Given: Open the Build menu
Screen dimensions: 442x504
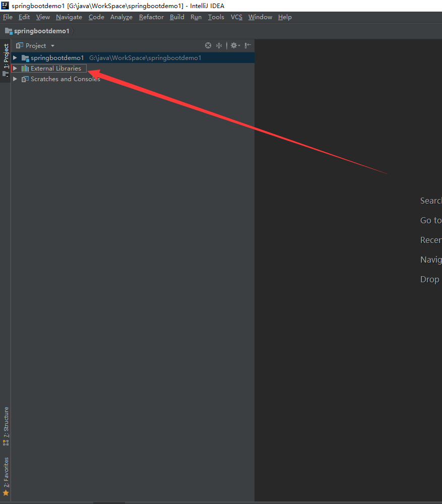Looking at the screenshot, I should click(177, 17).
